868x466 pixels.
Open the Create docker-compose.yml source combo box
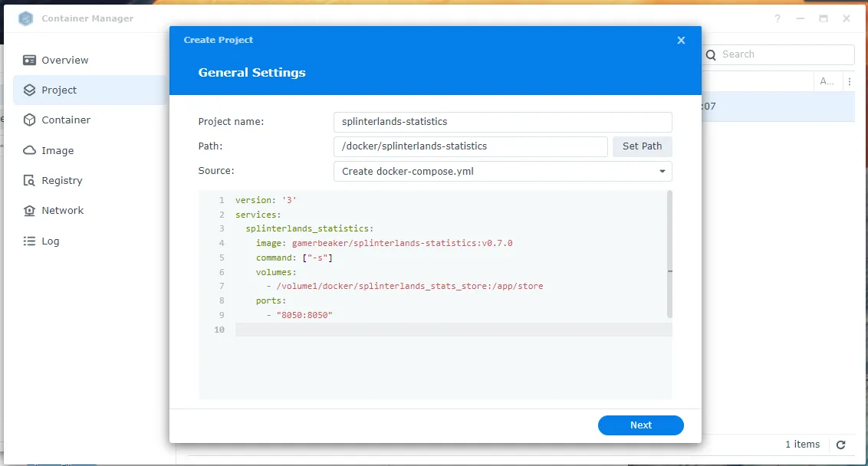(x=503, y=171)
